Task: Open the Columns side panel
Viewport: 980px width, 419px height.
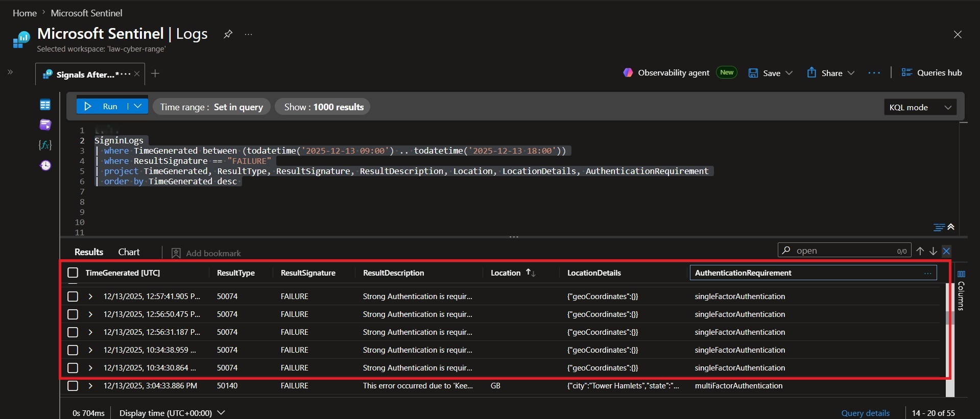Action: tap(961, 290)
